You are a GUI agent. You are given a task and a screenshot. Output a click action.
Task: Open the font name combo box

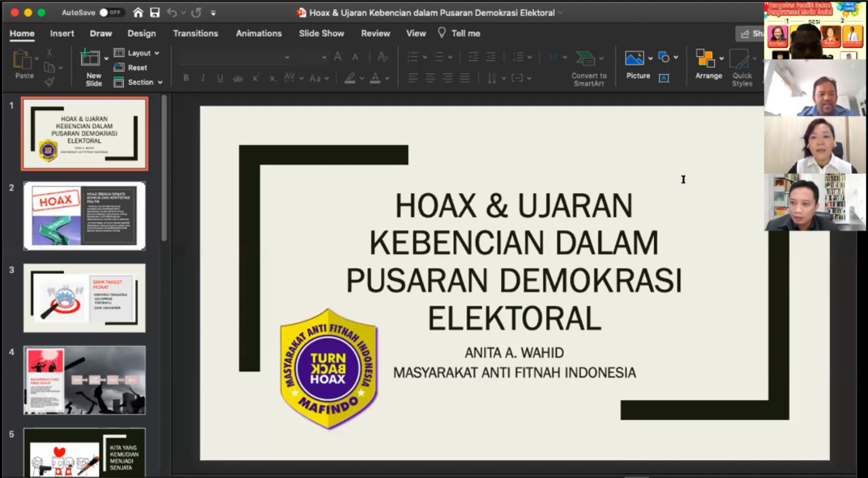[235, 57]
